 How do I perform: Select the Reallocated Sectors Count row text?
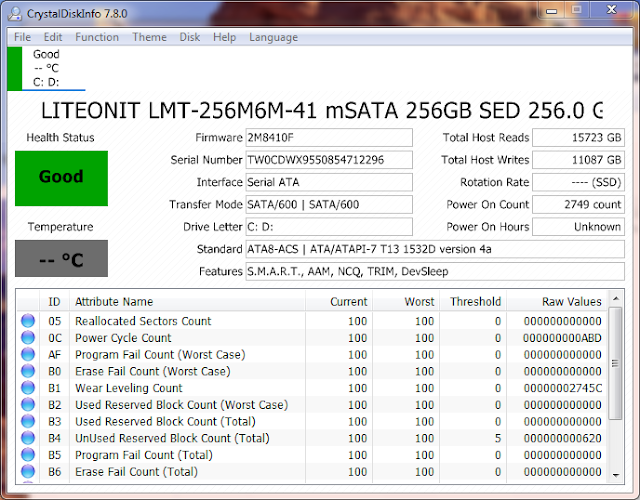tap(143, 321)
